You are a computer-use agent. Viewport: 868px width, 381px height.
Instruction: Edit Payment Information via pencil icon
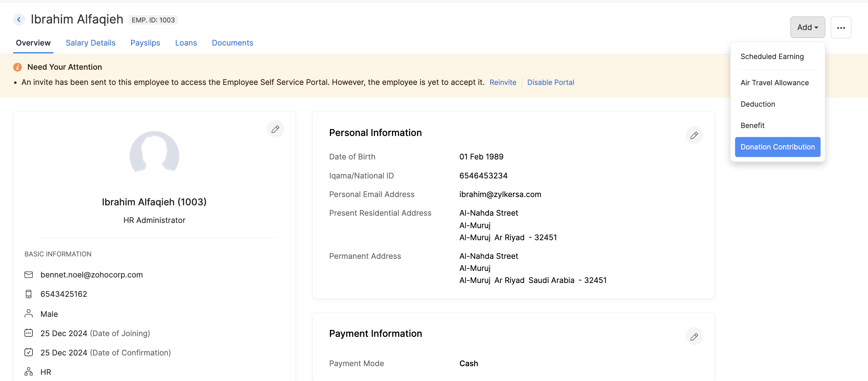tap(694, 336)
